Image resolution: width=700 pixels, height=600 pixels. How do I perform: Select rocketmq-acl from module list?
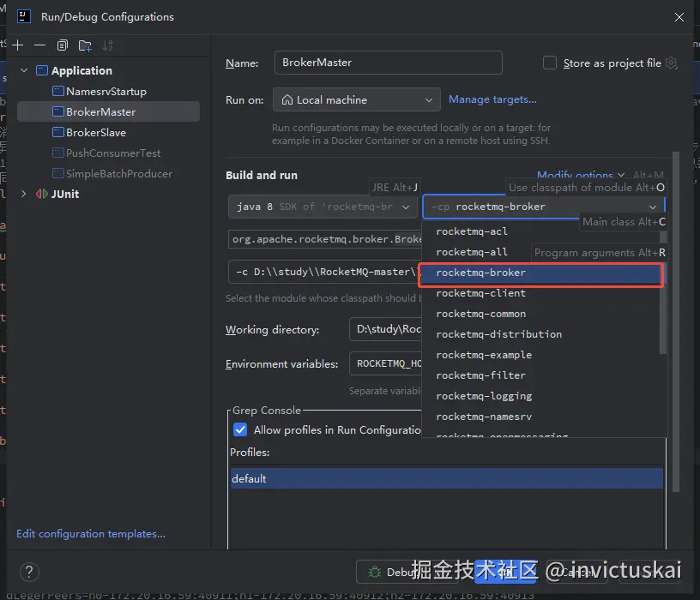click(x=540, y=231)
